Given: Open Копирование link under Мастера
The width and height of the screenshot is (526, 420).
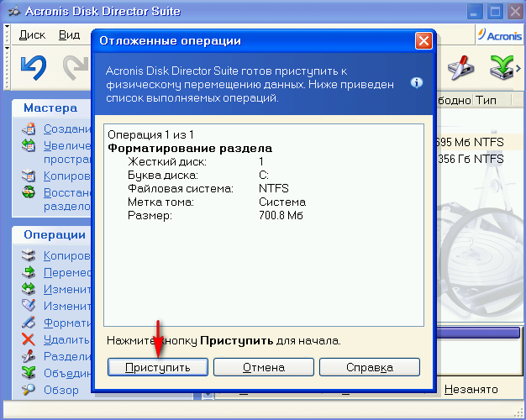Looking at the screenshot, I should [x=67, y=176].
